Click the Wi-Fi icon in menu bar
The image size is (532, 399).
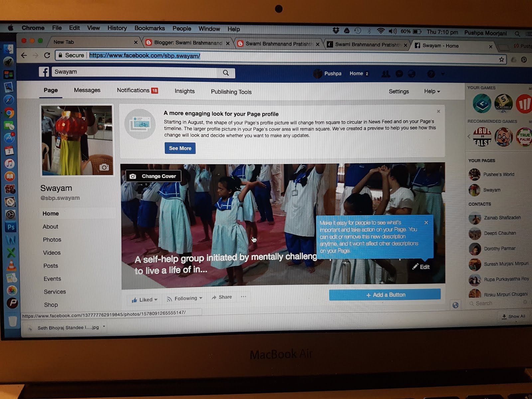(x=381, y=31)
